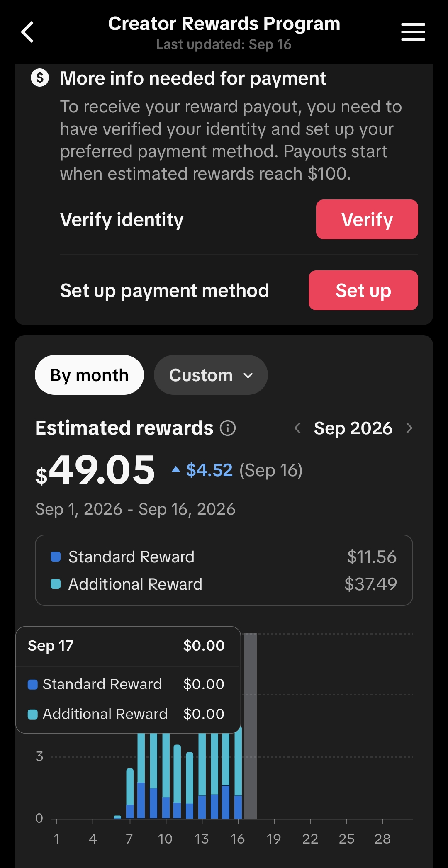Open the Sep 2026 month selector
This screenshot has width=448, height=868.
(x=353, y=428)
